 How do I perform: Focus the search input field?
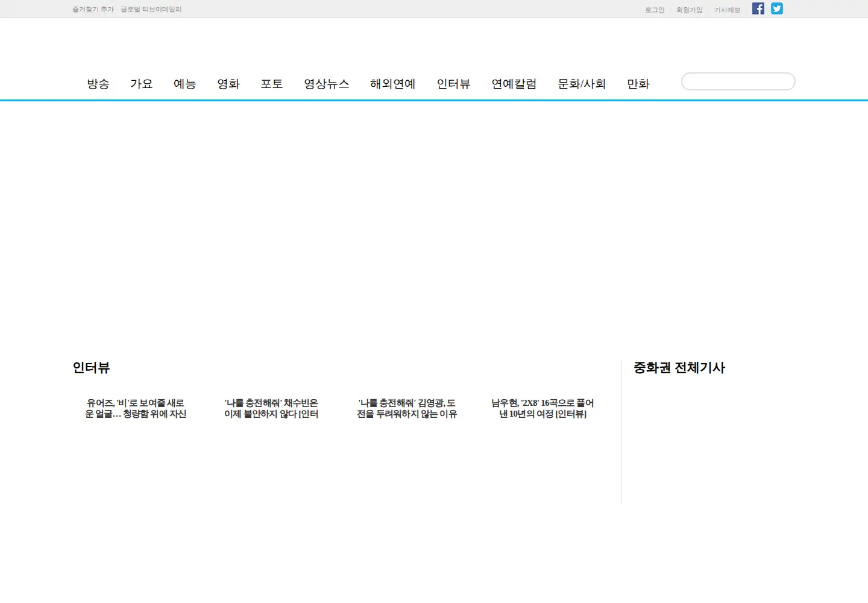(x=738, y=81)
